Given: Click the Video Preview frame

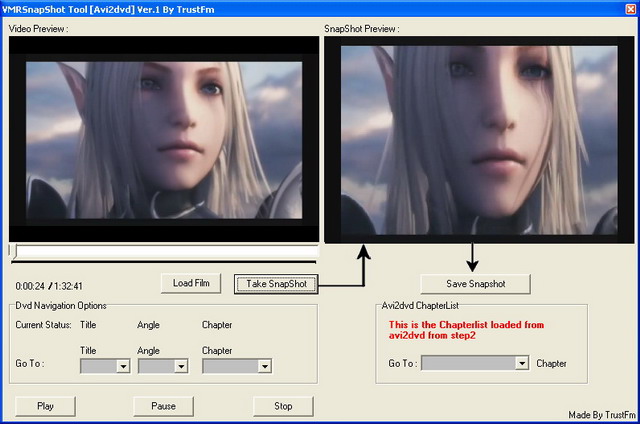Looking at the screenshot, I should pyautogui.click(x=164, y=139).
